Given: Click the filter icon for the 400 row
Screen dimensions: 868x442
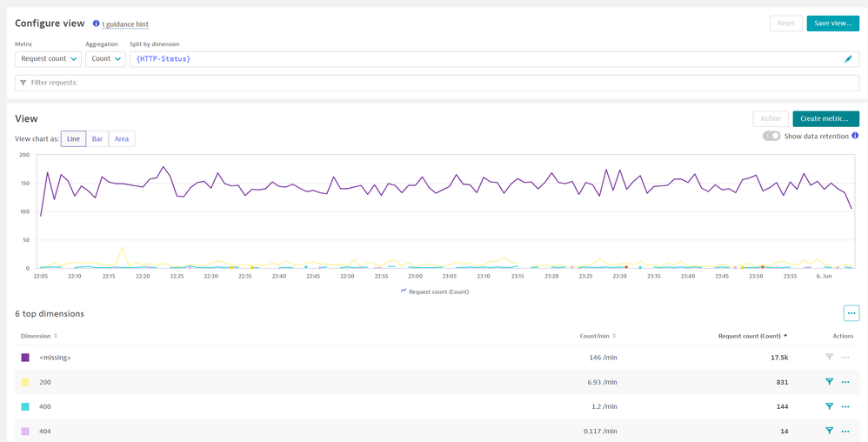Looking at the screenshot, I should point(829,406).
